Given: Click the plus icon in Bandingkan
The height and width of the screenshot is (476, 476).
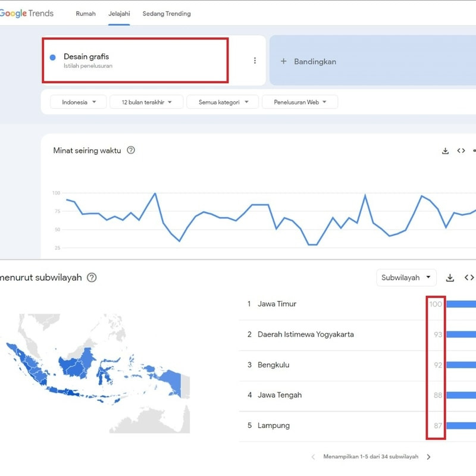Looking at the screenshot, I should pyautogui.click(x=284, y=61).
